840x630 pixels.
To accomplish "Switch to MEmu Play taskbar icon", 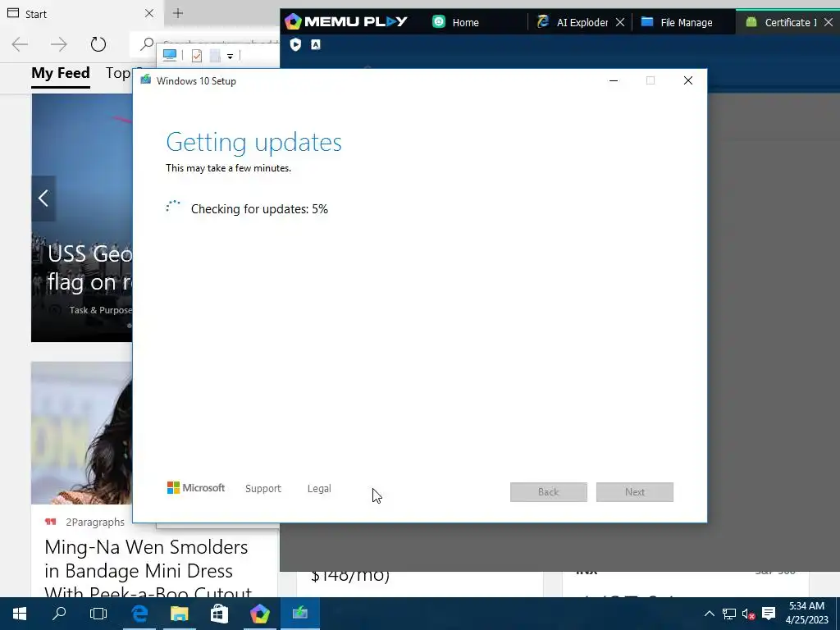I will pos(260,614).
